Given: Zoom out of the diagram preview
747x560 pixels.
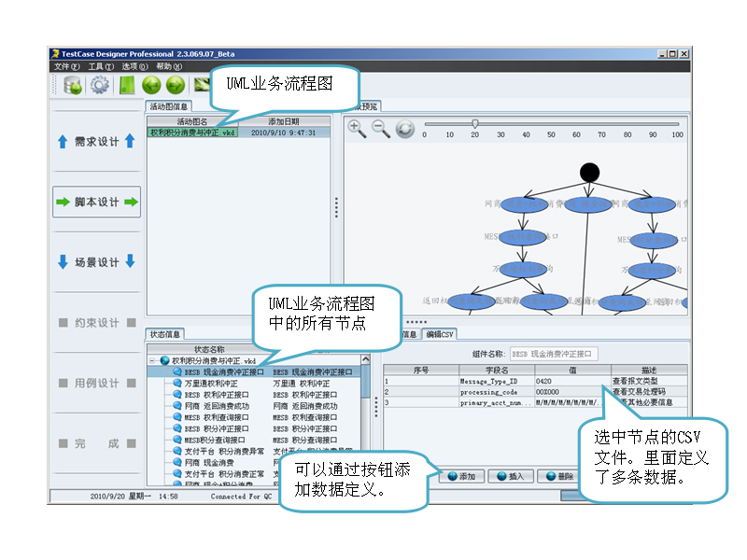Looking at the screenshot, I should tap(381, 129).
